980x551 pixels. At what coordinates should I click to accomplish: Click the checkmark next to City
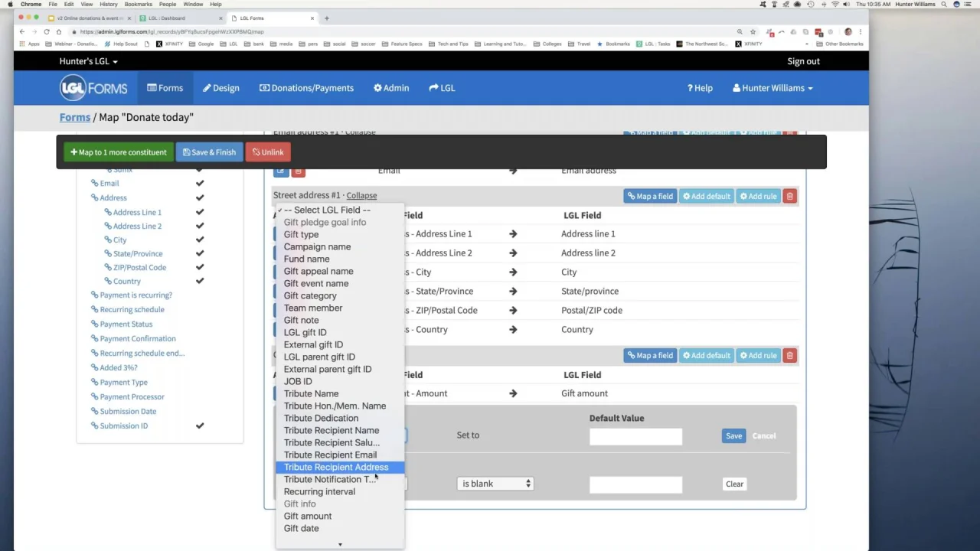point(200,240)
